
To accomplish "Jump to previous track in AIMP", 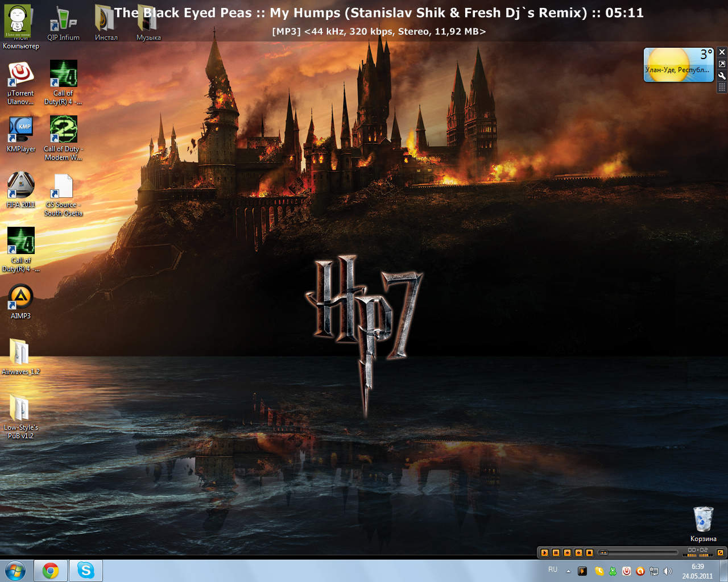I will [x=566, y=552].
